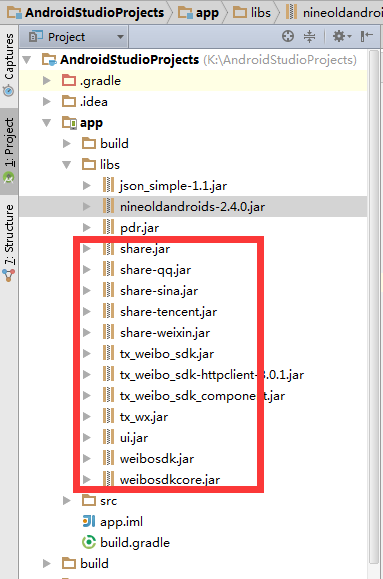Expand pdr.jar contents

[87, 227]
